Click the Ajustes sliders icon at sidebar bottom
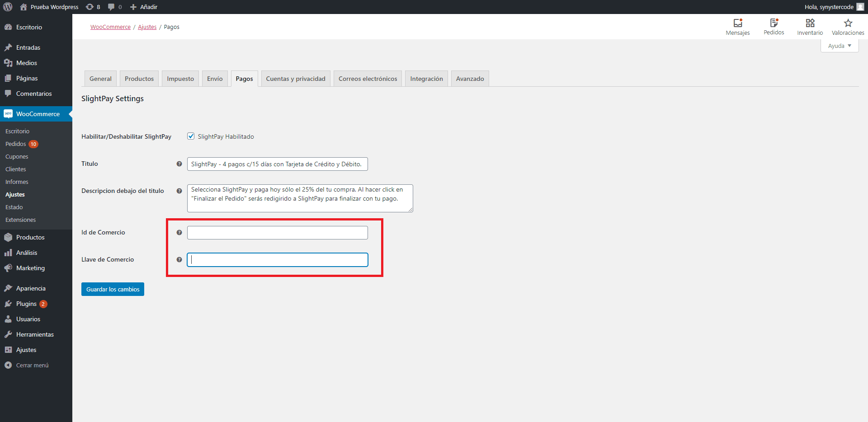Screen dimensions: 868x422 (8, 350)
